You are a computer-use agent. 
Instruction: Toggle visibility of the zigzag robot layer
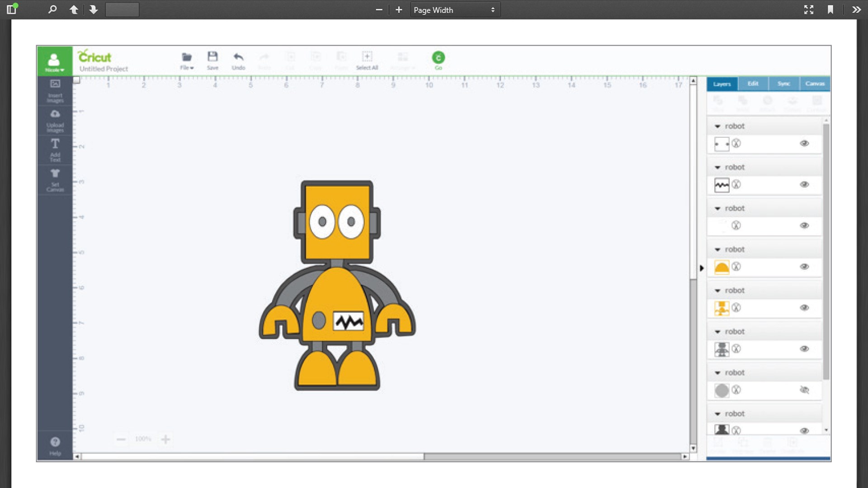tap(804, 184)
